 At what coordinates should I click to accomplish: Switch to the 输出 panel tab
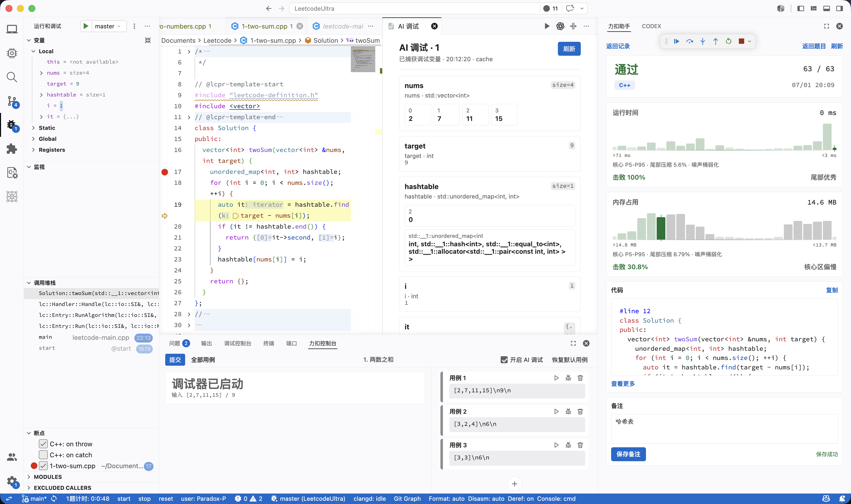click(x=206, y=343)
